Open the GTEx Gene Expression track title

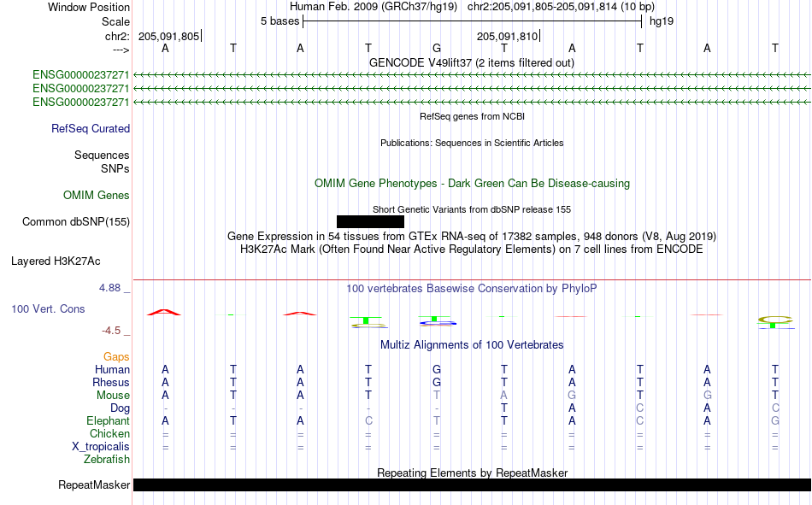coord(472,236)
